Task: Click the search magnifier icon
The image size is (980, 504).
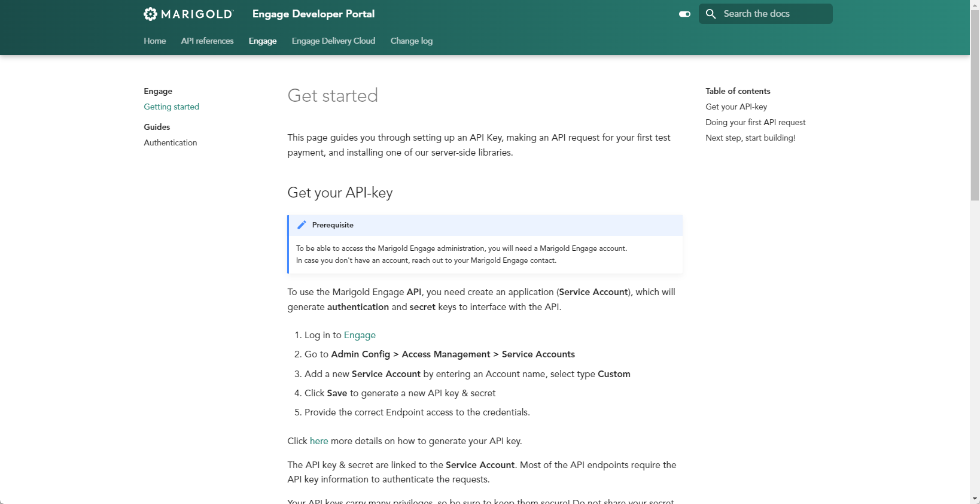Action: tap(711, 14)
